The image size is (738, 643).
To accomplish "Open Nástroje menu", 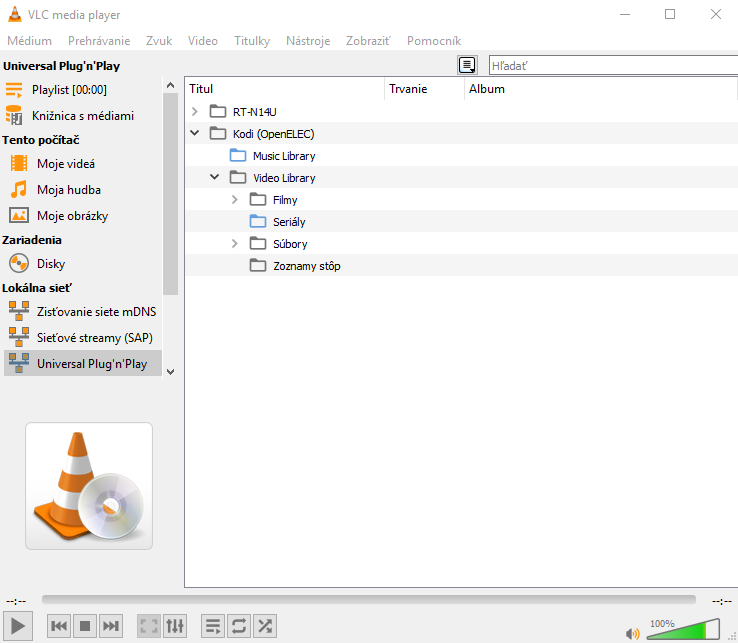I will (308, 41).
